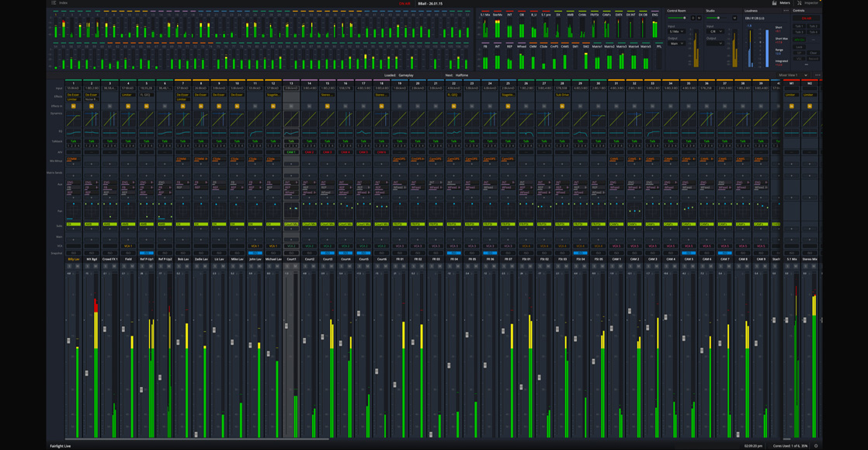Open the Dynamics graph for channel 1
The width and height of the screenshot is (868, 450).
coord(74,119)
